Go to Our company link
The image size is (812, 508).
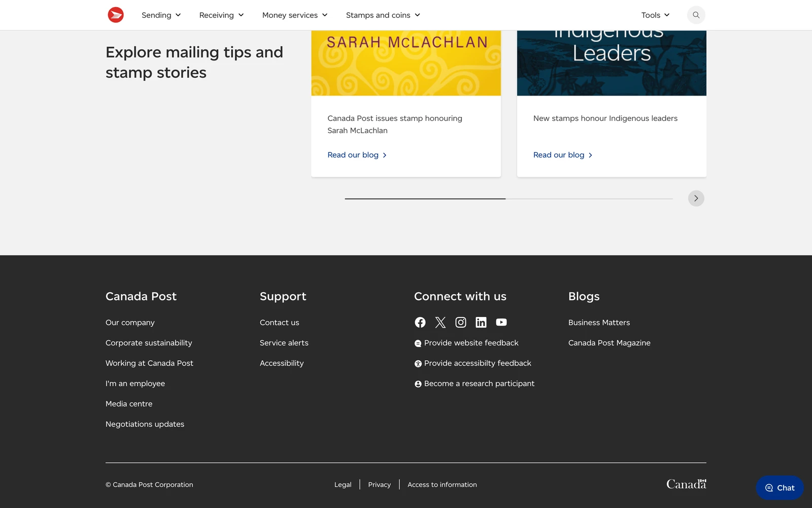130,323
